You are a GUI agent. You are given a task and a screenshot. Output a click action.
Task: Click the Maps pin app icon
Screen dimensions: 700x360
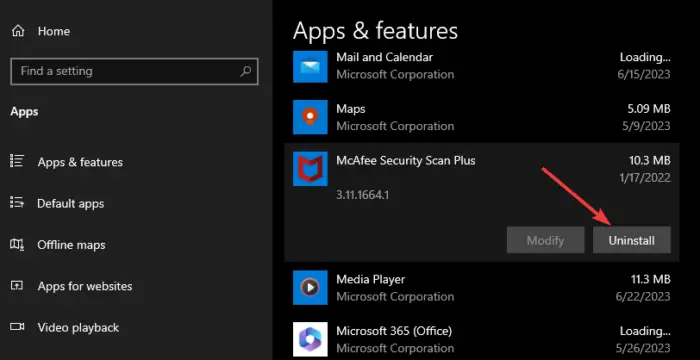pyautogui.click(x=310, y=117)
